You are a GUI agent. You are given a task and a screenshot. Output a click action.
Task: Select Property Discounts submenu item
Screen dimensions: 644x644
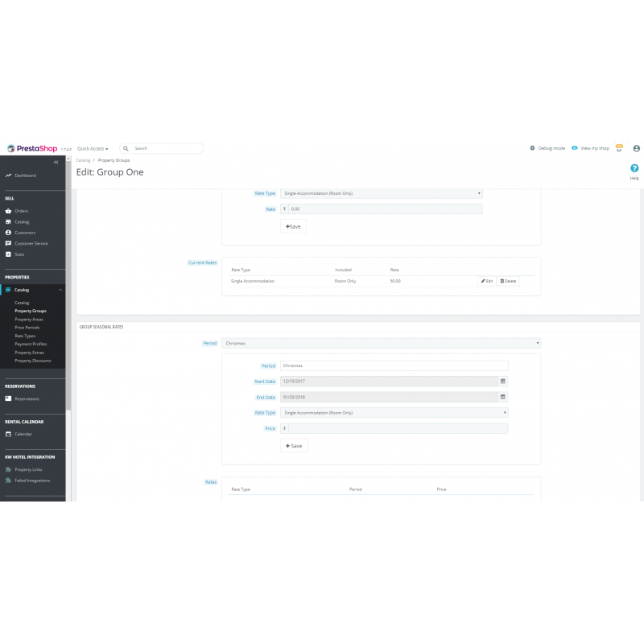point(33,361)
